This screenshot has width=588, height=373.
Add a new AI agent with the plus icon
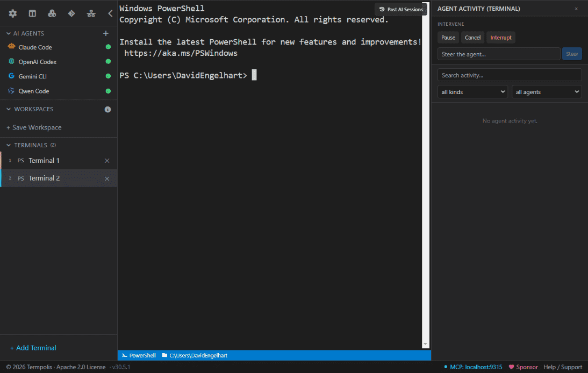coord(106,33)
